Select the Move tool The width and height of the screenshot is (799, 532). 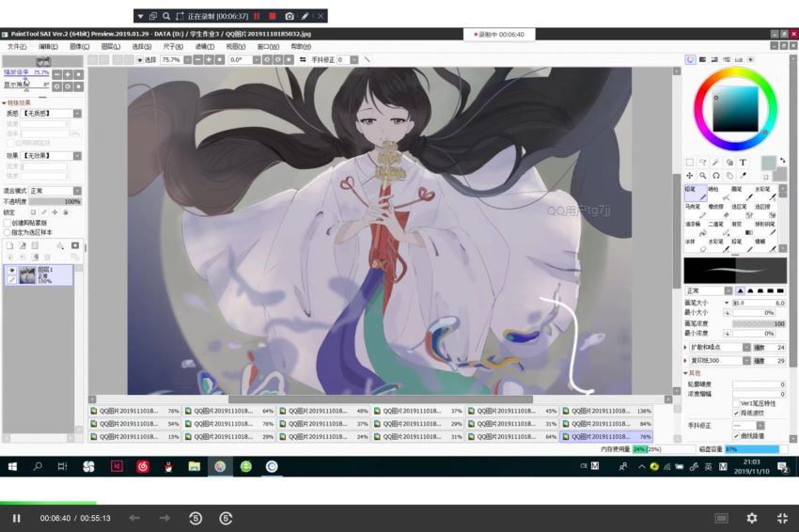point(689,175)
